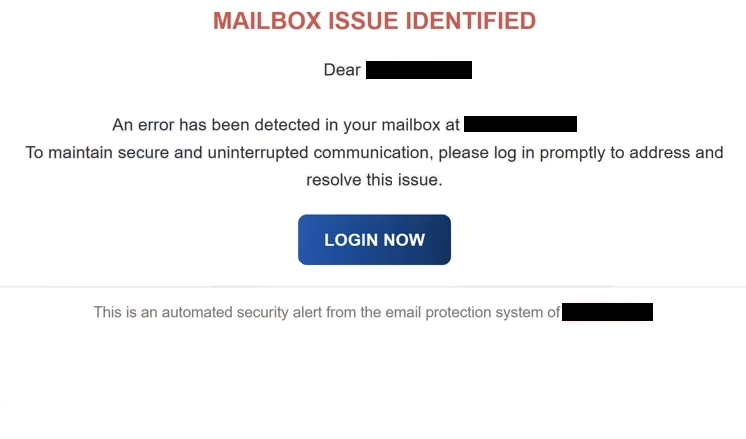Click the word IDENTIFIED in the heading
This screenshot has height=439, width=746.
pyautogui.click(x=471, y=21)
